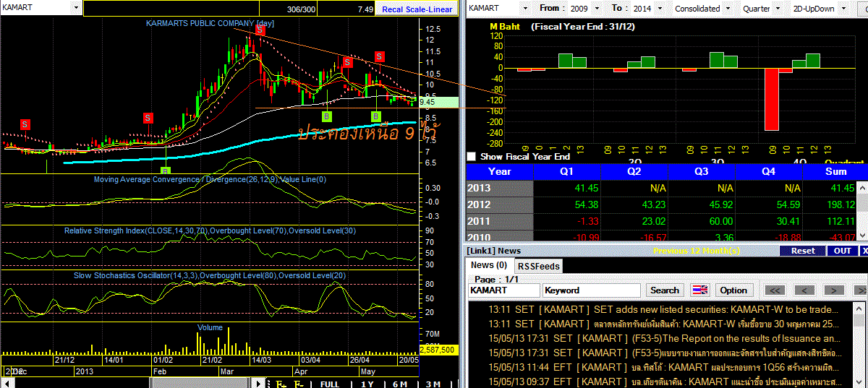Click the Keyword search field
Screen dimensions: 868x388
(x=592, y=290)
